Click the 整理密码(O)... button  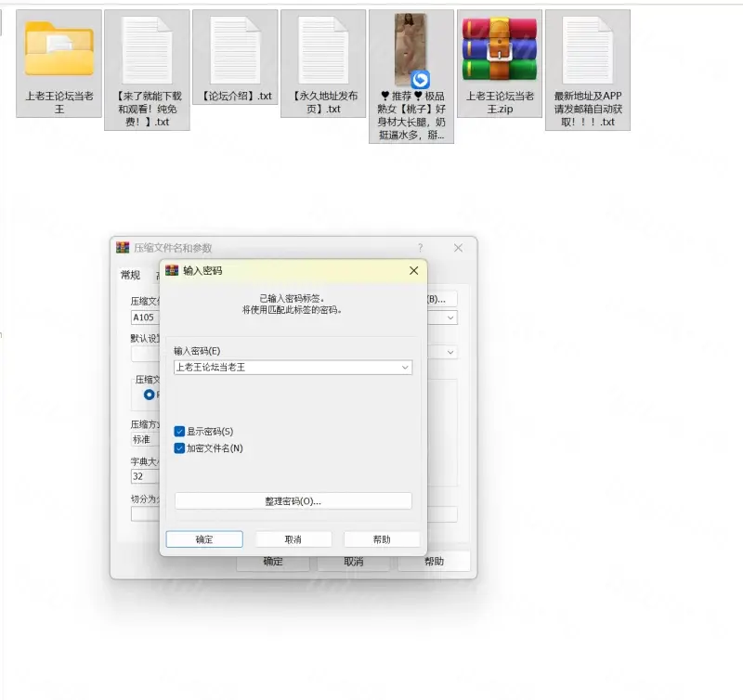pos(293,501)
